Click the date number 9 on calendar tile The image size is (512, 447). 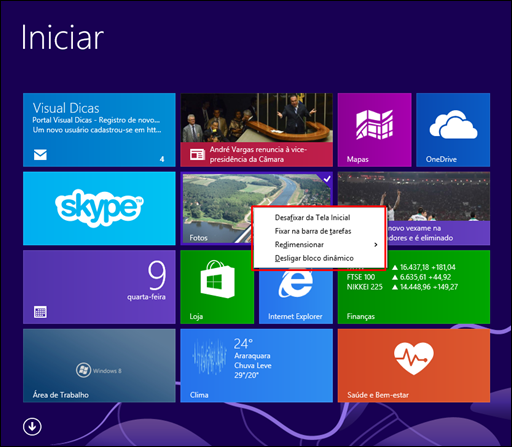coord(157,275)
